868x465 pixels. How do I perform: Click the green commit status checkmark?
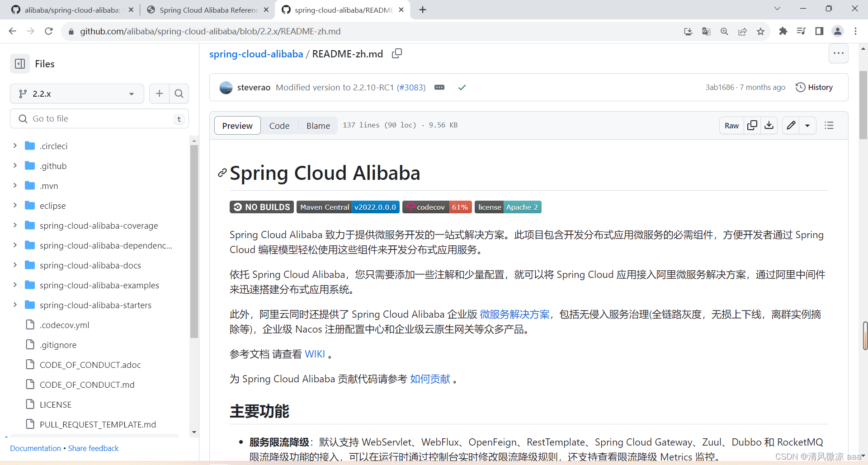(462, 87)
